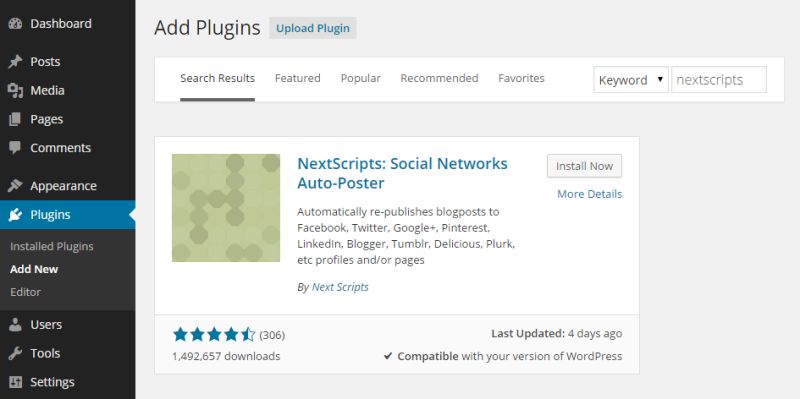Viewport: 800px width, 399px height.
Task: Click the NextScripts plugin thumbnail image
Action: click(226, 208)
